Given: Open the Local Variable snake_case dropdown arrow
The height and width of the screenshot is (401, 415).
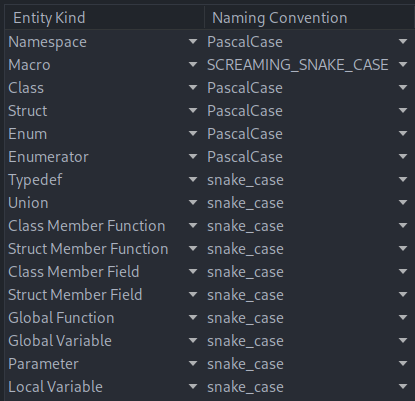Looking at the screenshot, I should (403, 387).
